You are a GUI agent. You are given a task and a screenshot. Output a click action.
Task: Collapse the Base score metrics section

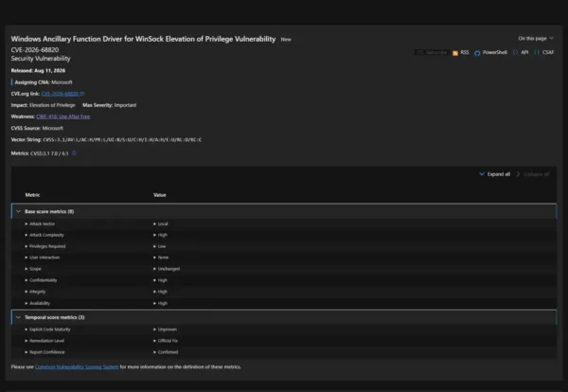[19, 211]
